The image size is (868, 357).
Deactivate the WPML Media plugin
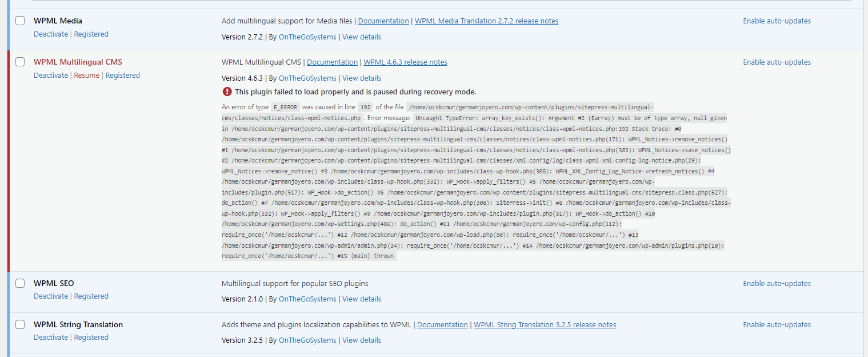[51, 34]
